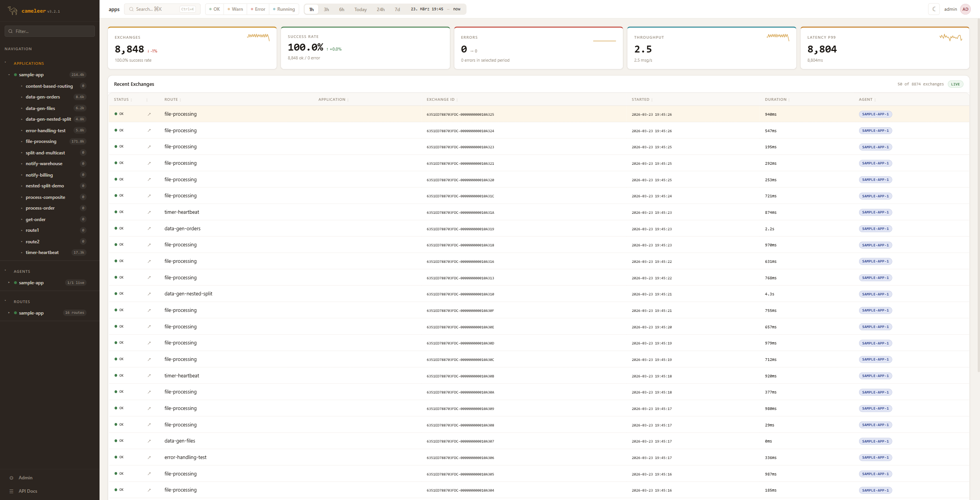The height and width of the screenshot is (500, 980).
Task: Open API Docs icon in sidebar
Action: 11,491
